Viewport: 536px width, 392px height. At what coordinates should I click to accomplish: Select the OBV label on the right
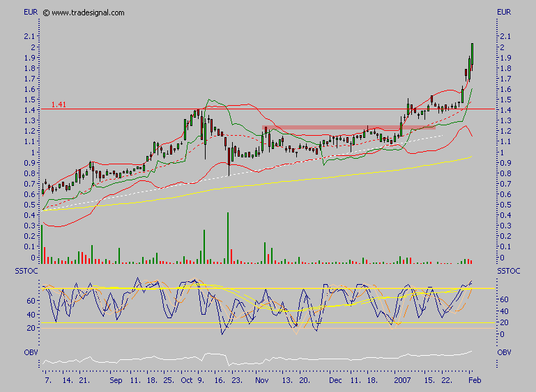[x=503, y=352]
